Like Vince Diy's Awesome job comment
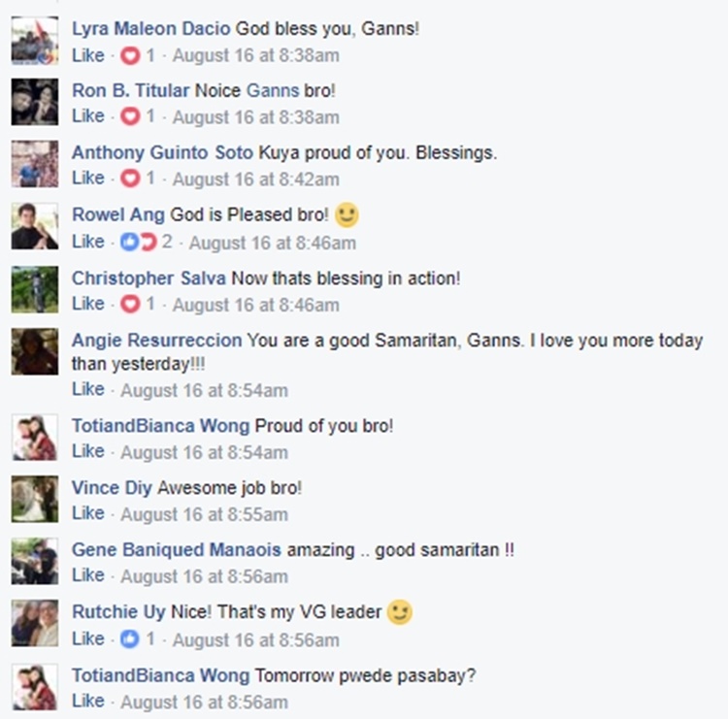 click(x=87, y=513)
